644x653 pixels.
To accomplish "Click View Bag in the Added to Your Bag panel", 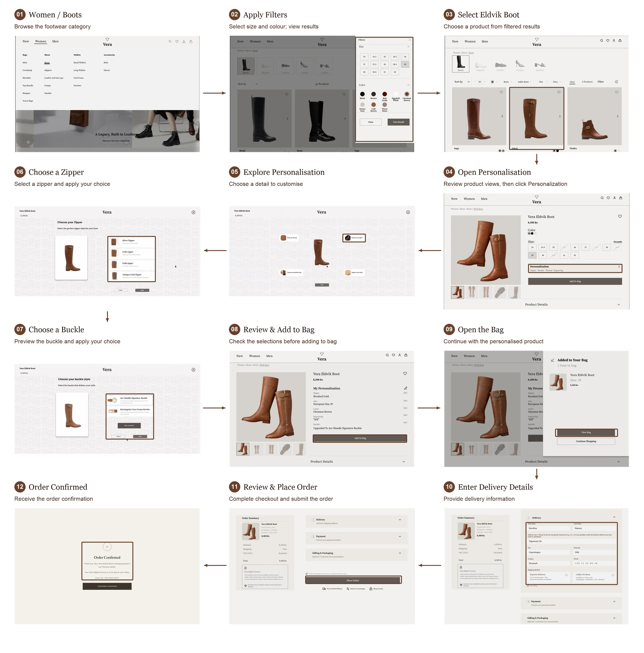I will coord(586,432).
